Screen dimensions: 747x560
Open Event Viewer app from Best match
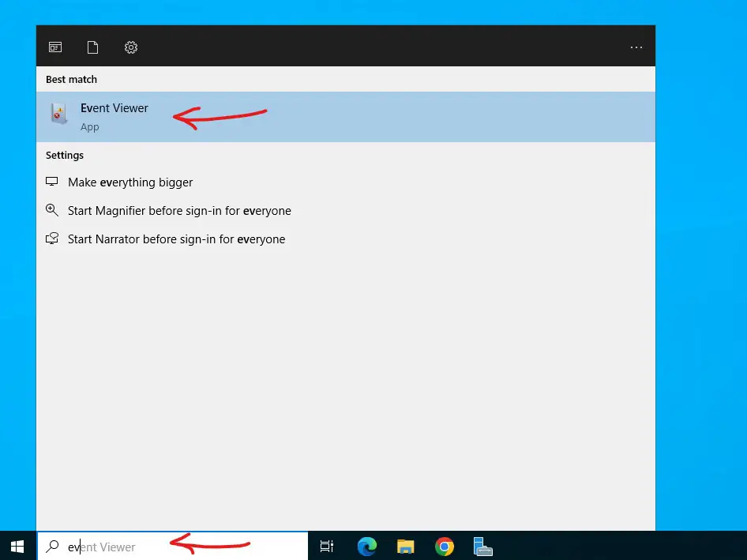114,109
